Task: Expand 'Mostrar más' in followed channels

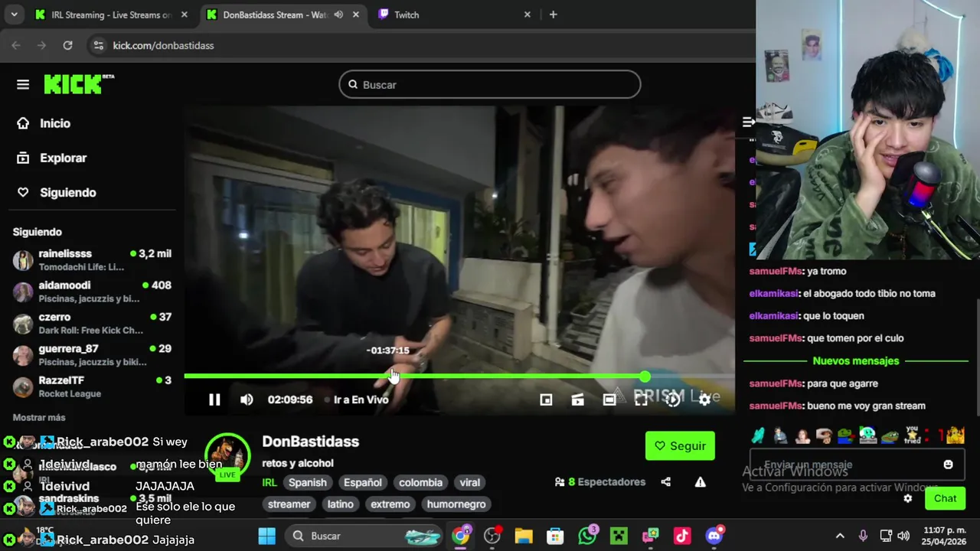Action: 39,418
